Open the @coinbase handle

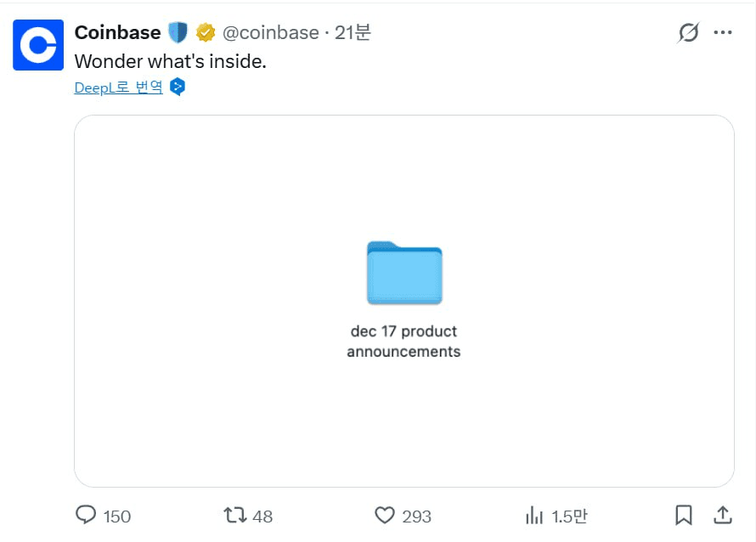[271, 32]
